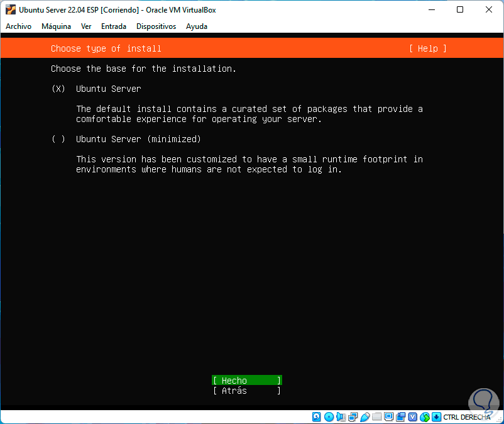Click the virtualization CPU status icon
The width and height of the screenshot is (504, 424).
[412, 417]
